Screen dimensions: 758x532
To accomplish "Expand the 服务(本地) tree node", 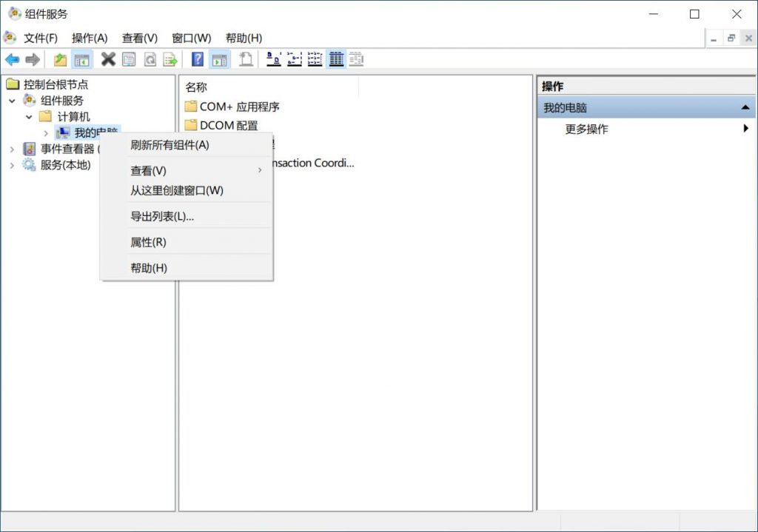I will coord(12,165).
